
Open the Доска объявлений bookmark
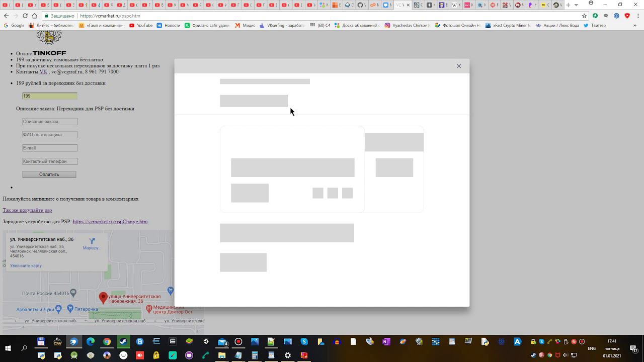pos(357,25)
